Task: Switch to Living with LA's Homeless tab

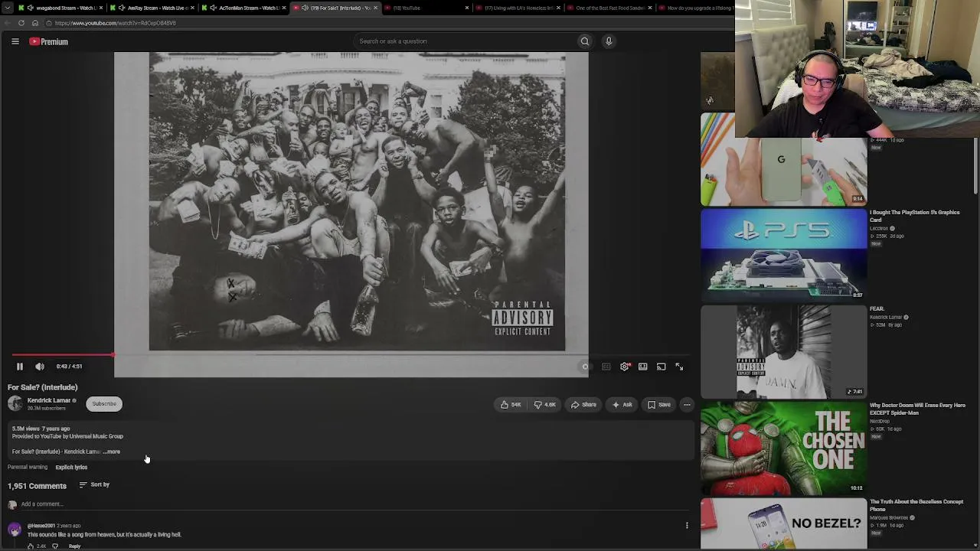Action: click(x=520, y=8)
